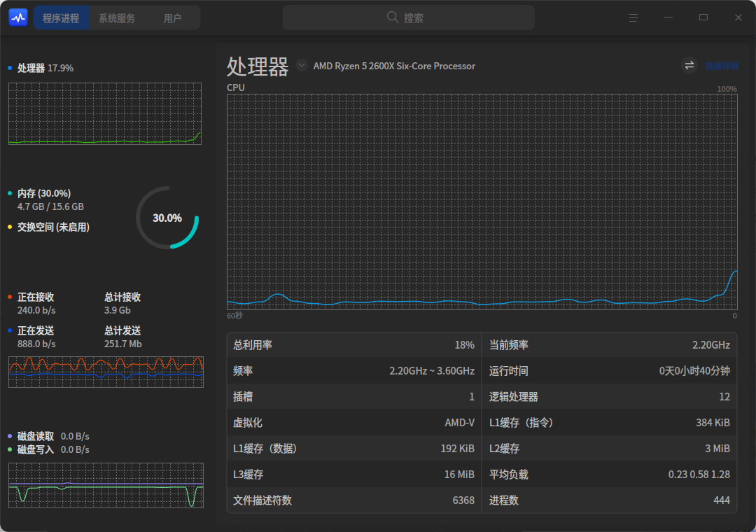
Task: Click the L1缓存（指令）384 KiB row
Action: 610,423
